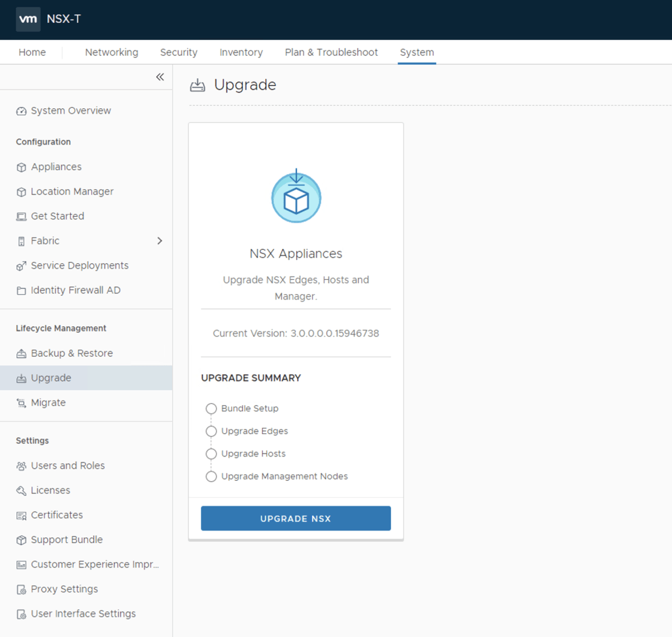The height and width of the screenshot is (637, 672).
Task: Select the Upgrade Edges step circle
Action: point(211,431)
